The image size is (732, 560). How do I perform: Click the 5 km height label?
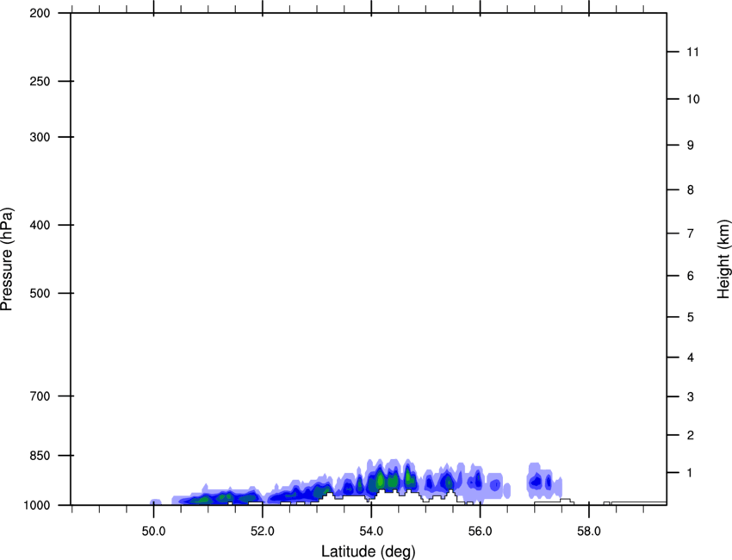[x=690, y=317]
